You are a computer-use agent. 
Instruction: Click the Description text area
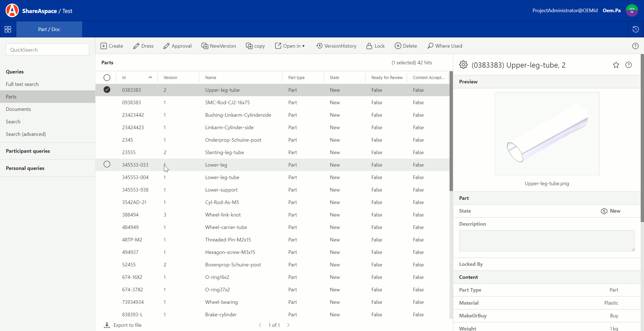pos(547,241)
